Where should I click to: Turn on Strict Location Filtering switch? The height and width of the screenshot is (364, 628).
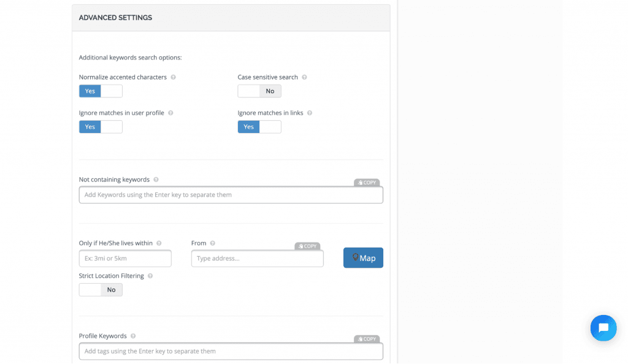[101, 290]
